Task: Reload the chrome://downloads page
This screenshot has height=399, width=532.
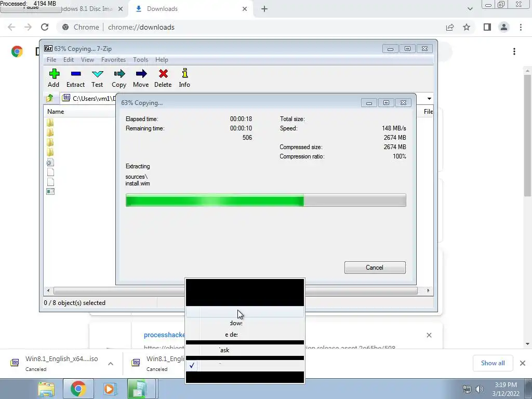Action: (45, 27)
